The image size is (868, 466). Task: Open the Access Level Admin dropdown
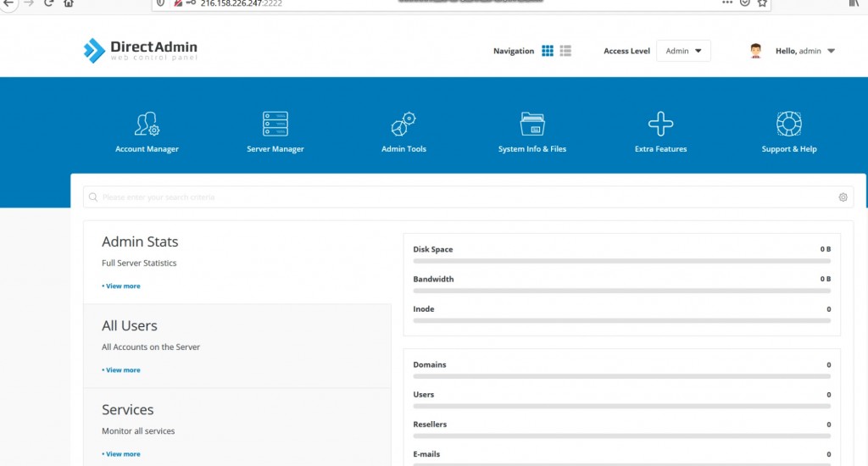click(x=683, y=51)
